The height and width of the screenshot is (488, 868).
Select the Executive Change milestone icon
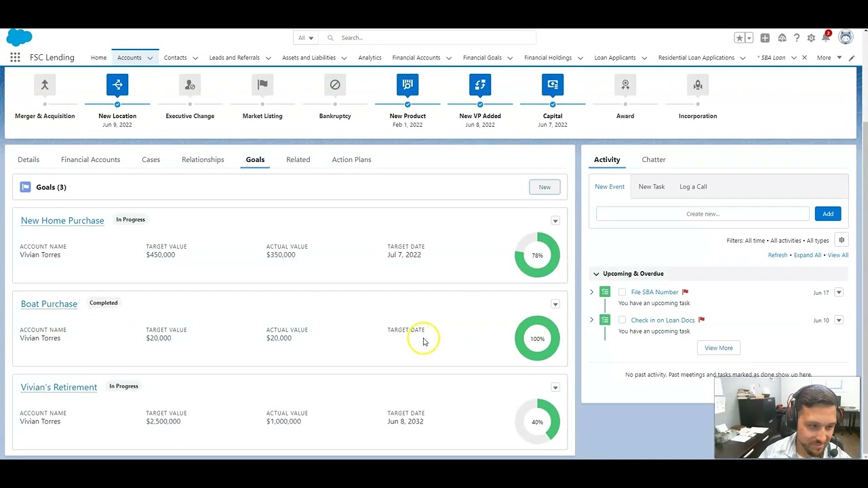click(x=190, y=85)
